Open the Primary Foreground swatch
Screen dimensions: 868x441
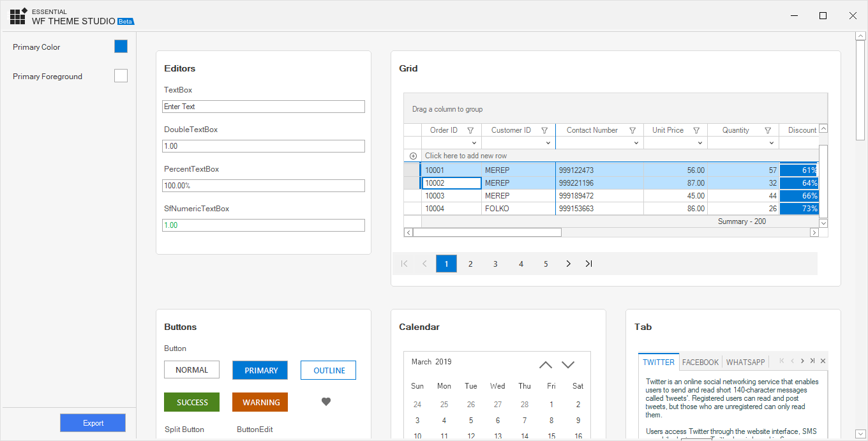(121, 76)
